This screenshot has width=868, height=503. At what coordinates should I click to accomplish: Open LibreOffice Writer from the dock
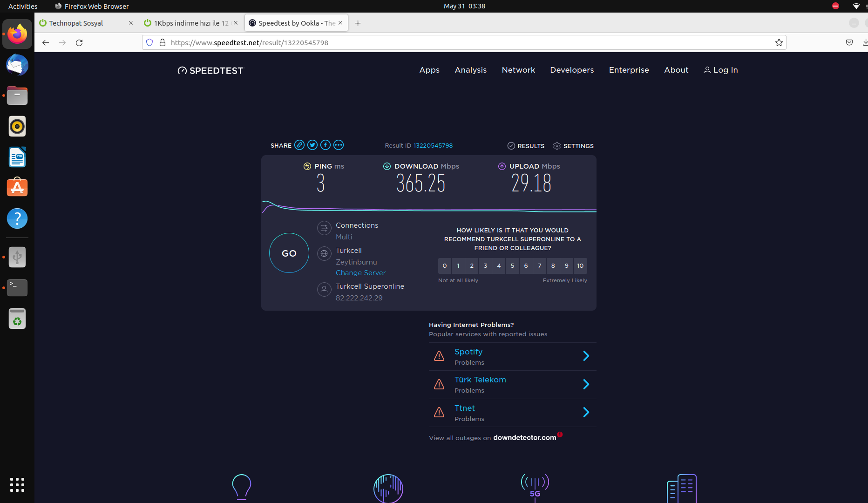pos(17,157)
